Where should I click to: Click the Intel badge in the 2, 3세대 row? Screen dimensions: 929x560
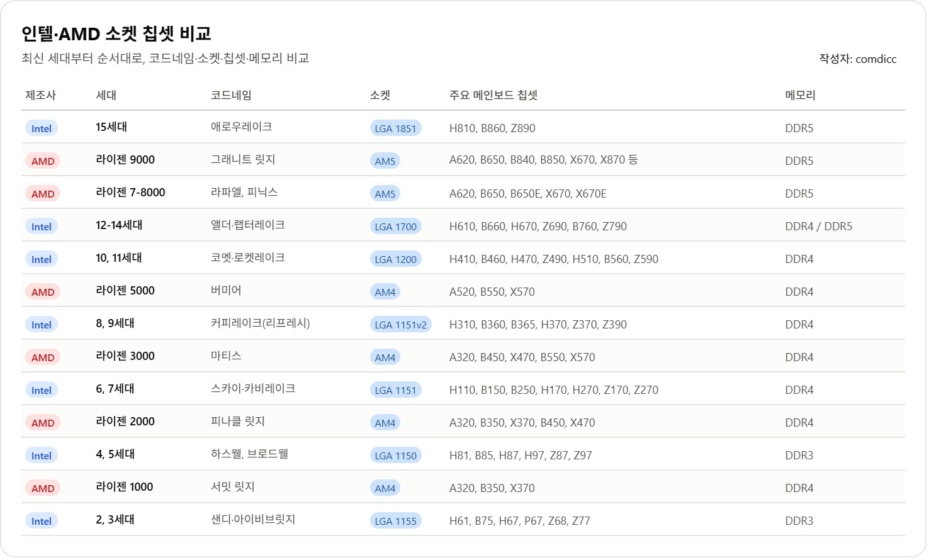coord(42,521)
